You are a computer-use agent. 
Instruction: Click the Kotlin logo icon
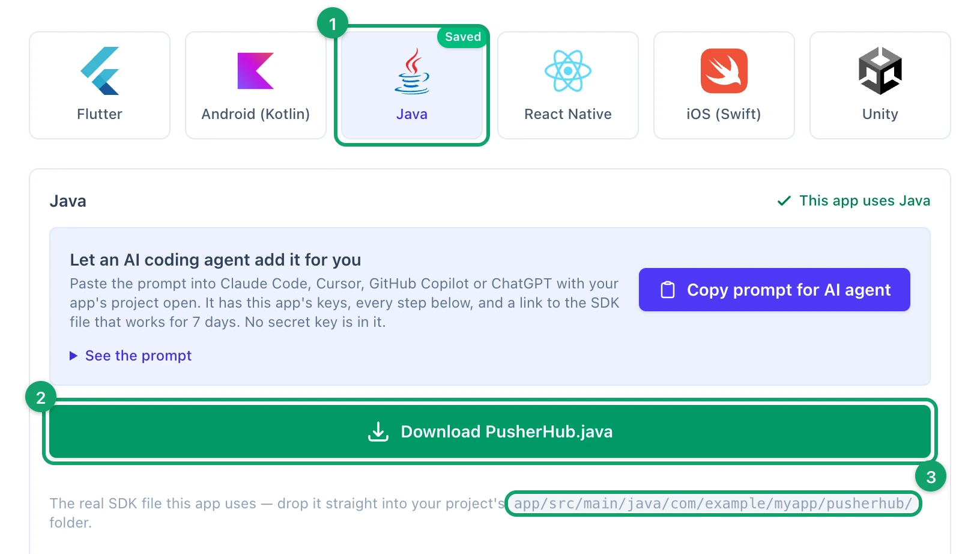pyautogui.click(x=256, y=71)
